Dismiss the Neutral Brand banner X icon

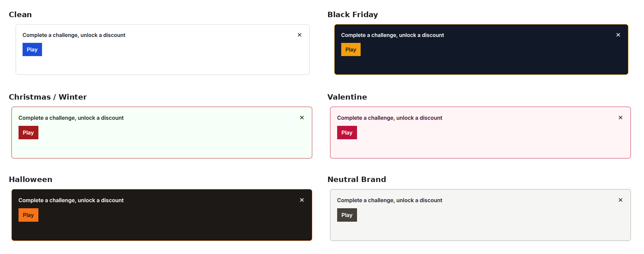pyautogui.click(x=620, y=200)
